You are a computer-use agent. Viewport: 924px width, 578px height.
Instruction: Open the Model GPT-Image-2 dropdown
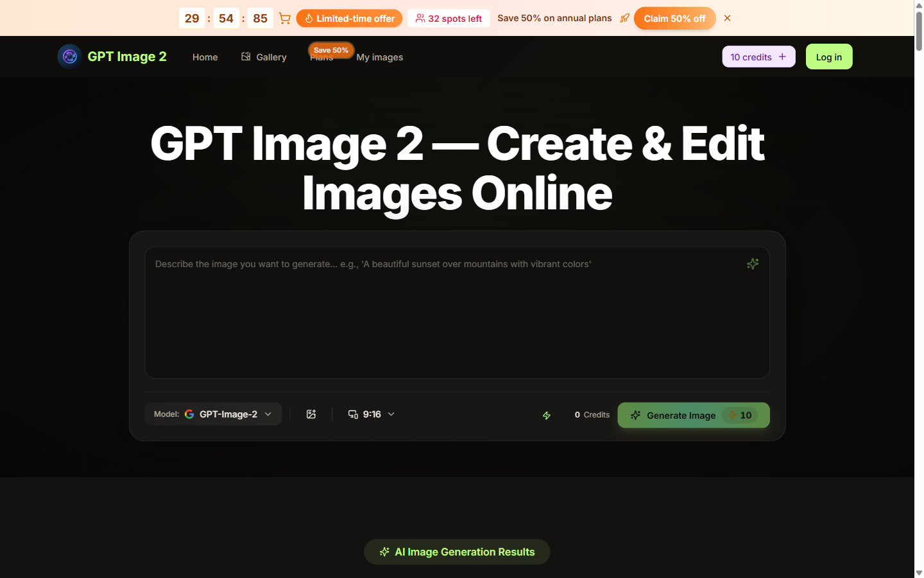tap(213, 414)
